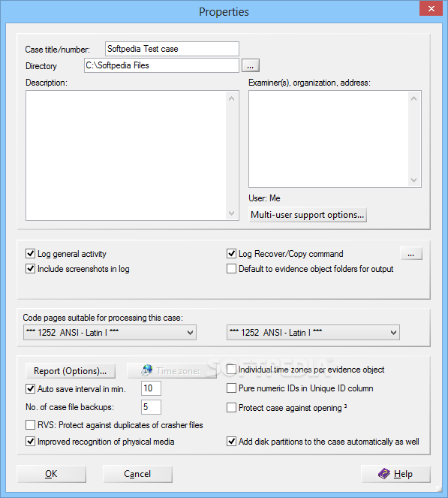Click the Cancel button
448x498 pixels.
[137, 474]
